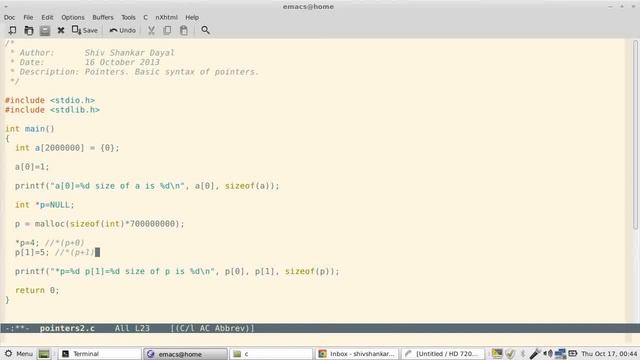Click the volume speaker tray icon
Viewport: 640px width, 360px height.
548,353
